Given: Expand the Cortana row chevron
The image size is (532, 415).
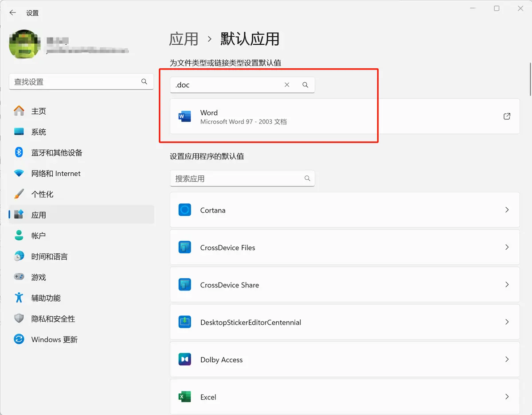Looking at the screenshot, I should tap(507, 210).
